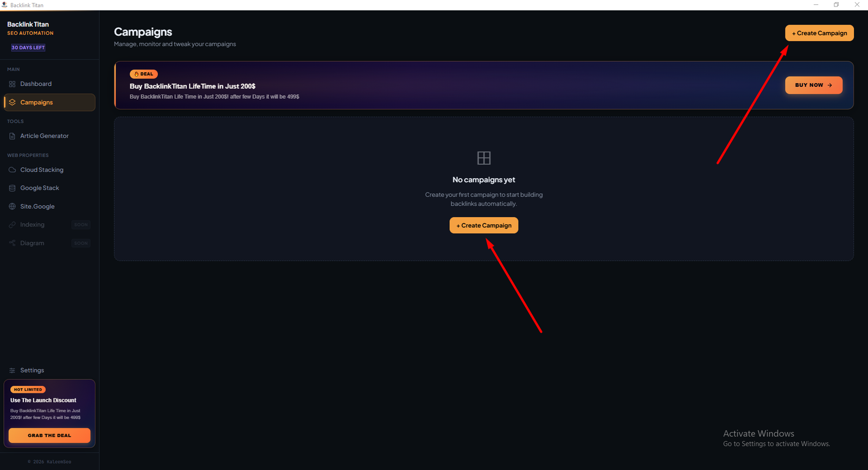Open Site.Google page

(49, 206)
